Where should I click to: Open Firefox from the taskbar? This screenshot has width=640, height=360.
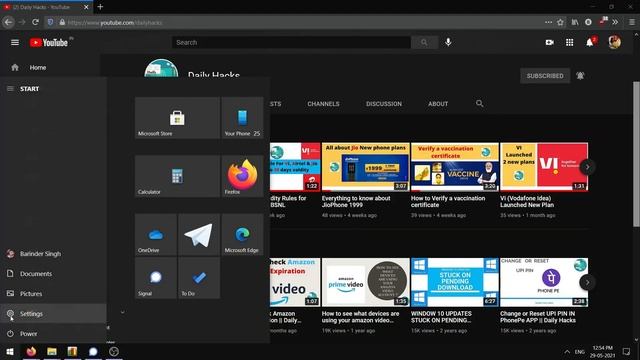[31, 351]
